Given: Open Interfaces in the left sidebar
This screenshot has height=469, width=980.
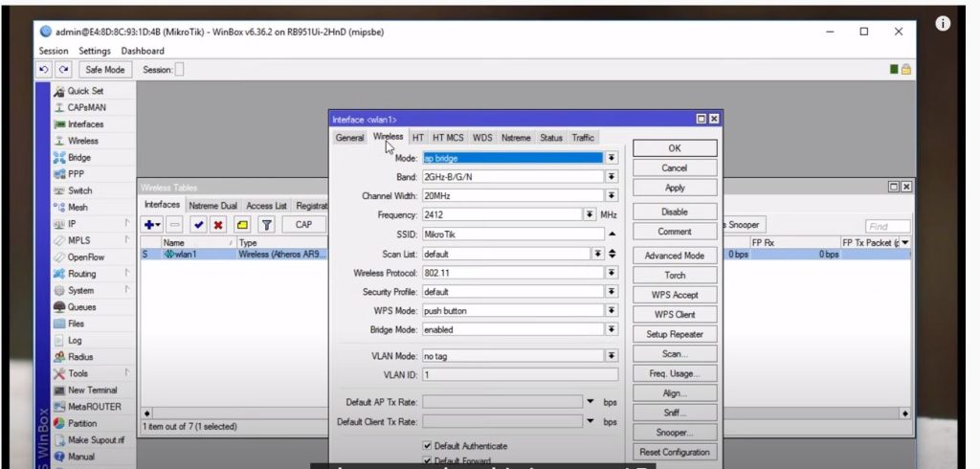Looking at the screenshot, I should click(85, 123).
